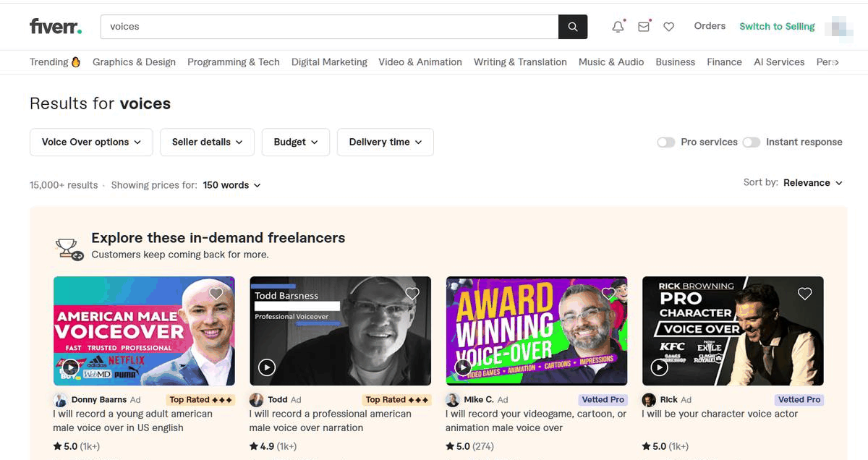
Task: Click Mike C. Vetted Pro badge
Action: [x=603, y=400]
